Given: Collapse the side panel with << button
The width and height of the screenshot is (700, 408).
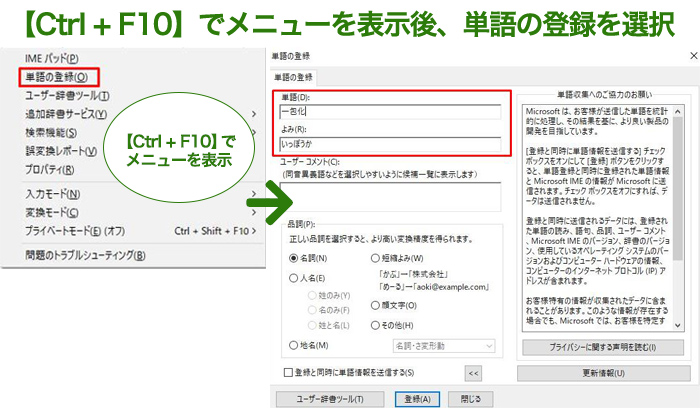Looking at the screenshot, I should click(x=473, y=373).
